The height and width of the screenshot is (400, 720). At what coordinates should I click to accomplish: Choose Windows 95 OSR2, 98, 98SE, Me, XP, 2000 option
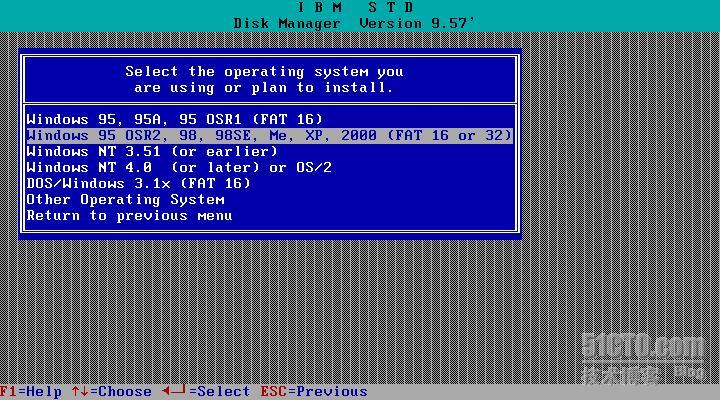[270, 135]
